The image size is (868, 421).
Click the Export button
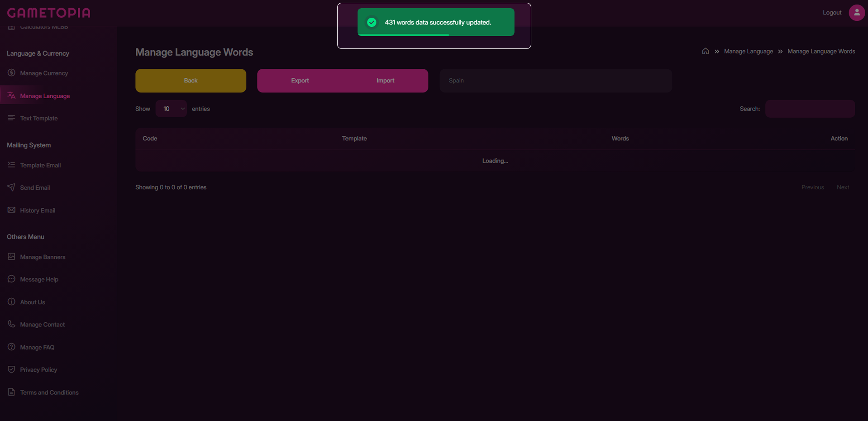click(x=300, y=81)
